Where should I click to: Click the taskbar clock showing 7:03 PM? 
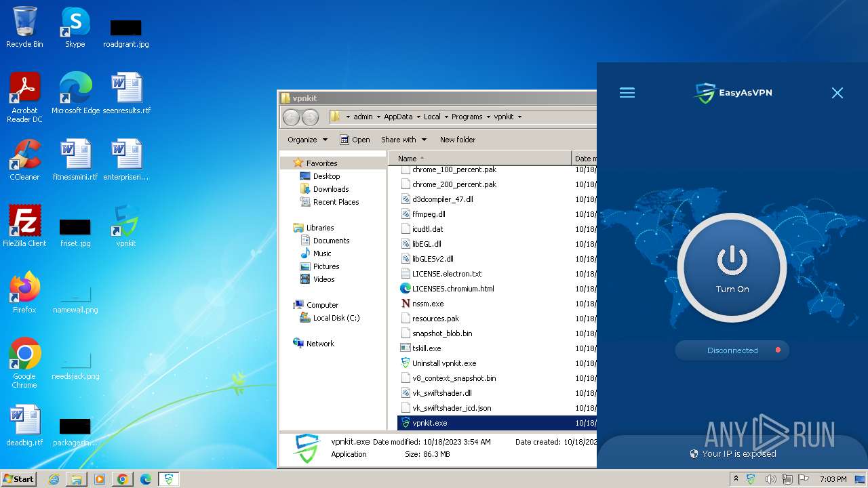833,479
